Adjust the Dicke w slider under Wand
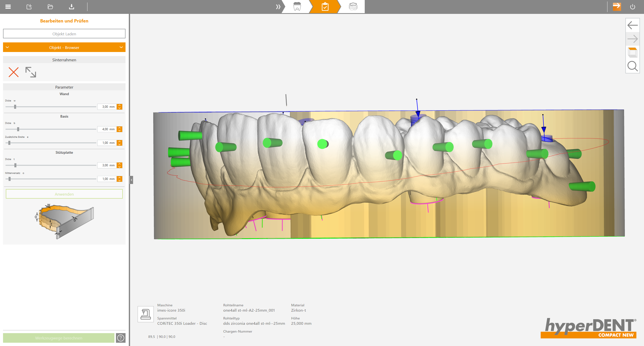The image size is (644, 346). (x=15, y=107)
